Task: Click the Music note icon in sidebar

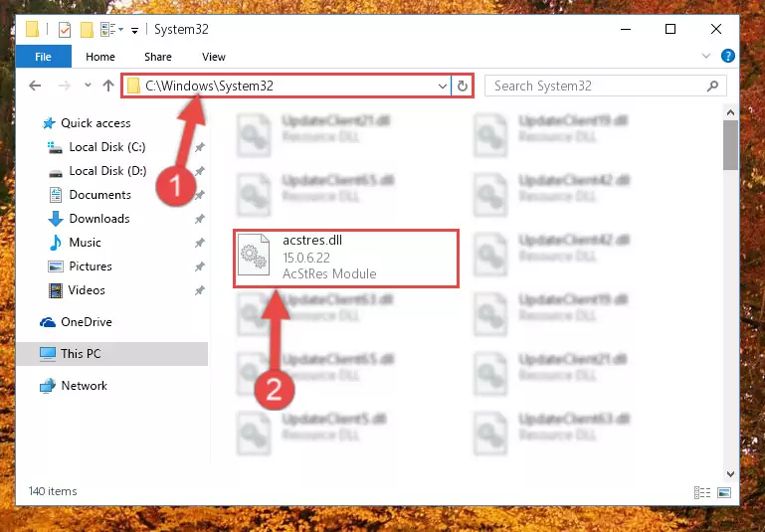Action: pos(56,243)
